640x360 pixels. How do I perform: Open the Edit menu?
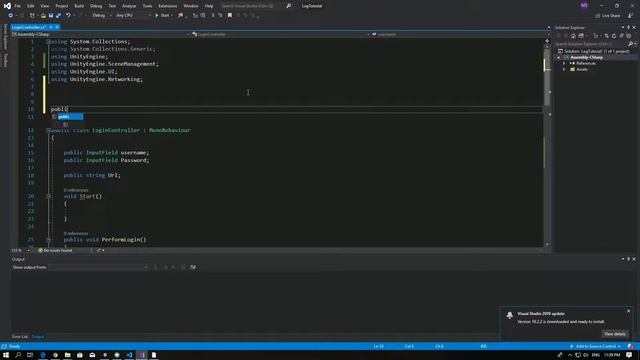pyautogui.click(x=31, y=6)
